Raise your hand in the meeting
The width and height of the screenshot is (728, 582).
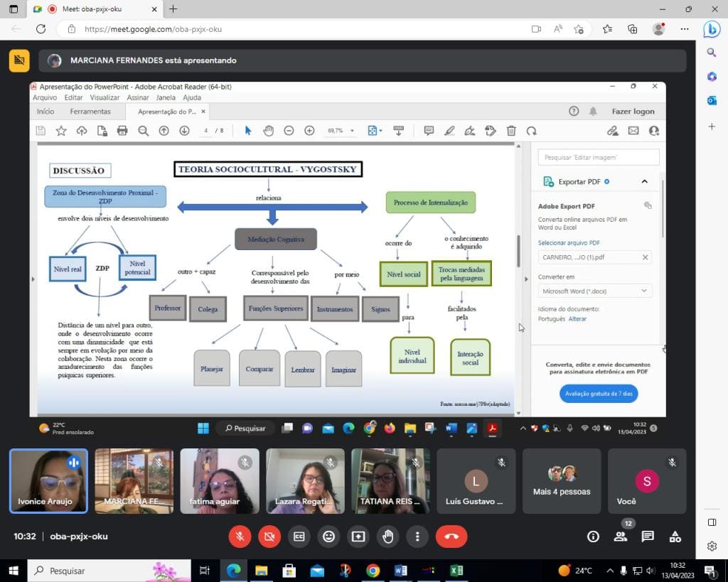[x=387, y=537]
